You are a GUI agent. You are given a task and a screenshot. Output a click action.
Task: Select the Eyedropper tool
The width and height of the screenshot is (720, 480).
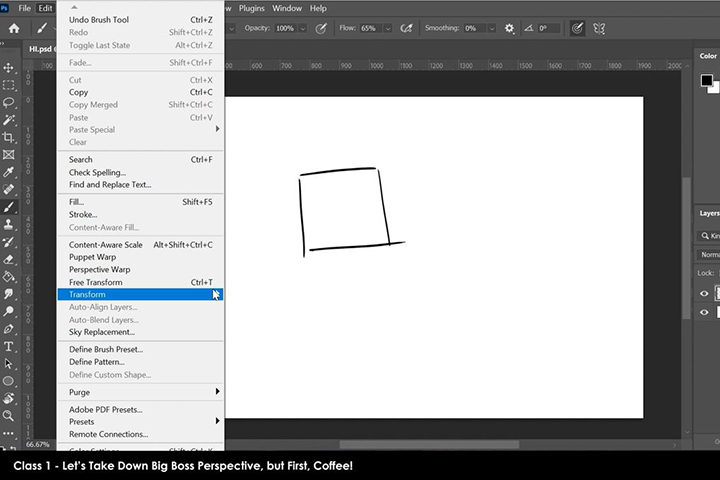point(8,172)
